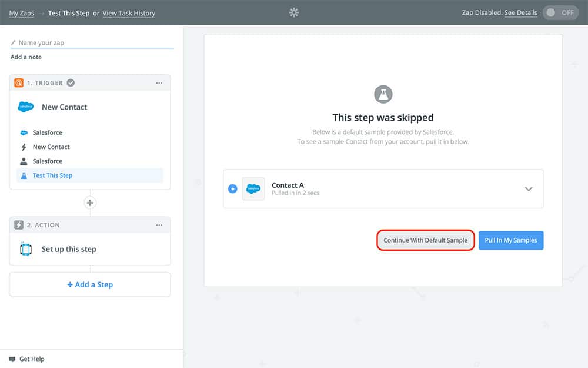Open the New Contact trigger event item

[x=51, y=147]
